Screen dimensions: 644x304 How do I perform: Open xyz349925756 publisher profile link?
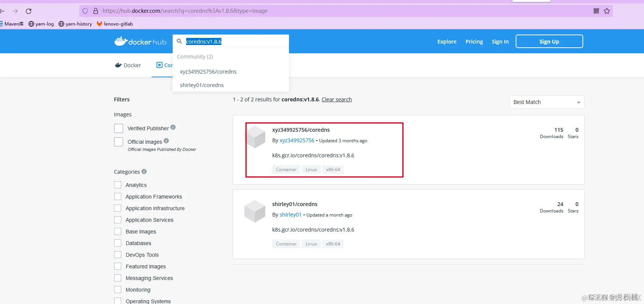coord(297,140)
